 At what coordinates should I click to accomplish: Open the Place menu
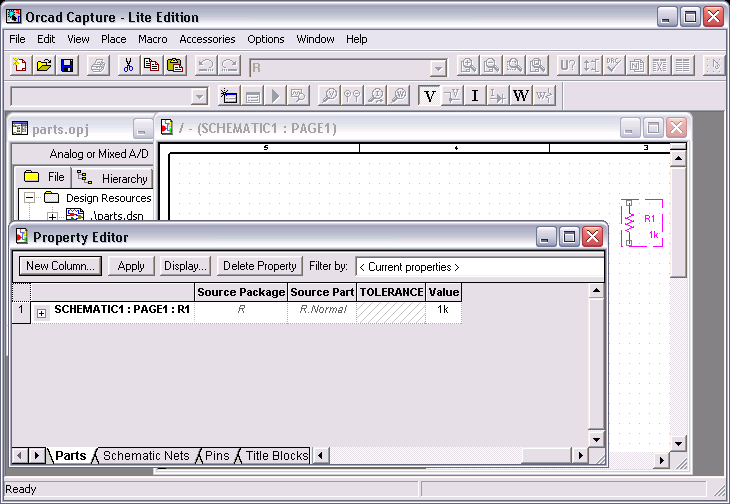coord(114,39)
